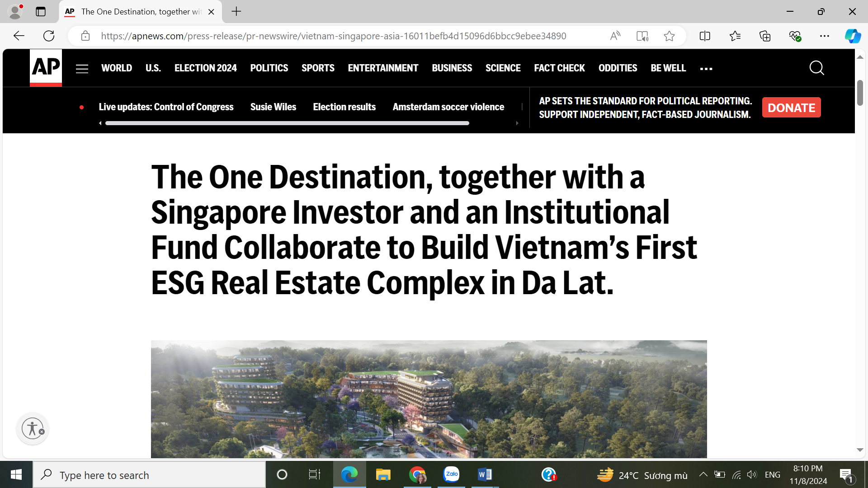The height and width of the screenshot is (488, 868).
Task: Open Settings and more browser menu
Action: [x=825, y=36]
